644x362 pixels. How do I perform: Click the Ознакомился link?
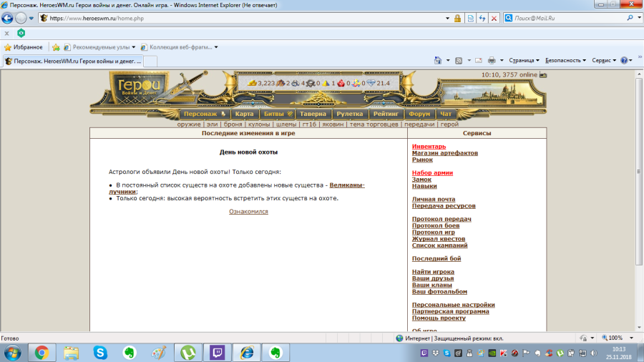tap(248, 212)
